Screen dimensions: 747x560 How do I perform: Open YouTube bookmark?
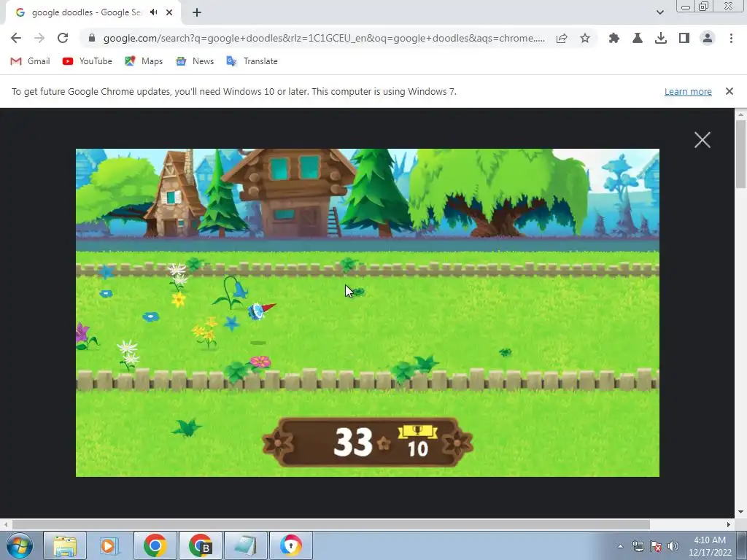(x=88, y=61)
